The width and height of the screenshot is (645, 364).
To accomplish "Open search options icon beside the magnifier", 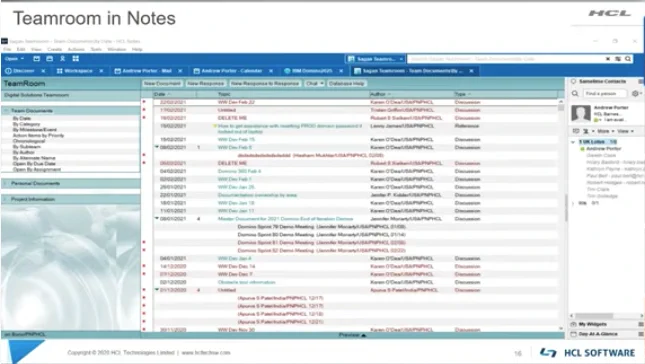I will pyautogui.click(x=618, y=59).
